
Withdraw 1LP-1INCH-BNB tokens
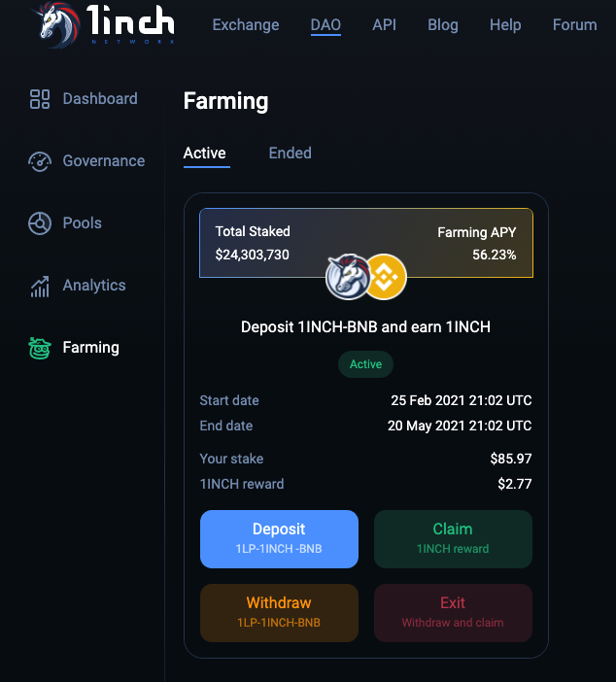tap(279, 613)
